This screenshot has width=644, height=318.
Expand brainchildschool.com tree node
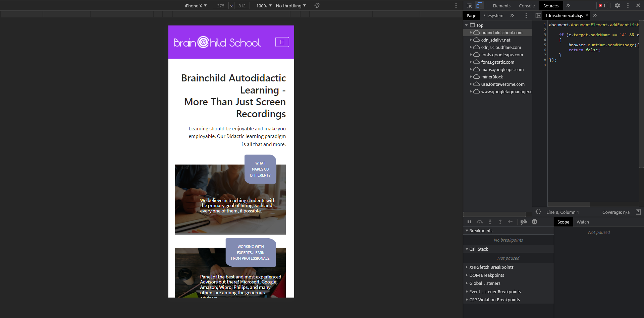point(471,33)
